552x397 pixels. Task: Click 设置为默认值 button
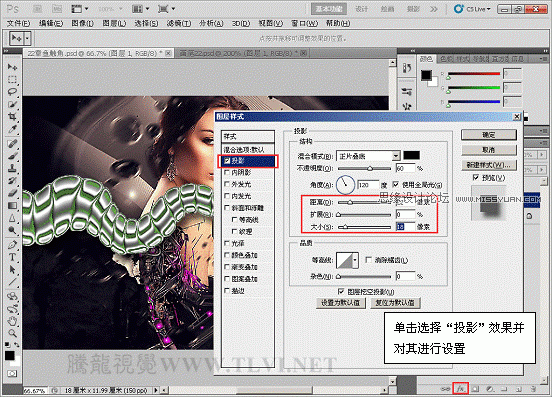tap(341, 303)
